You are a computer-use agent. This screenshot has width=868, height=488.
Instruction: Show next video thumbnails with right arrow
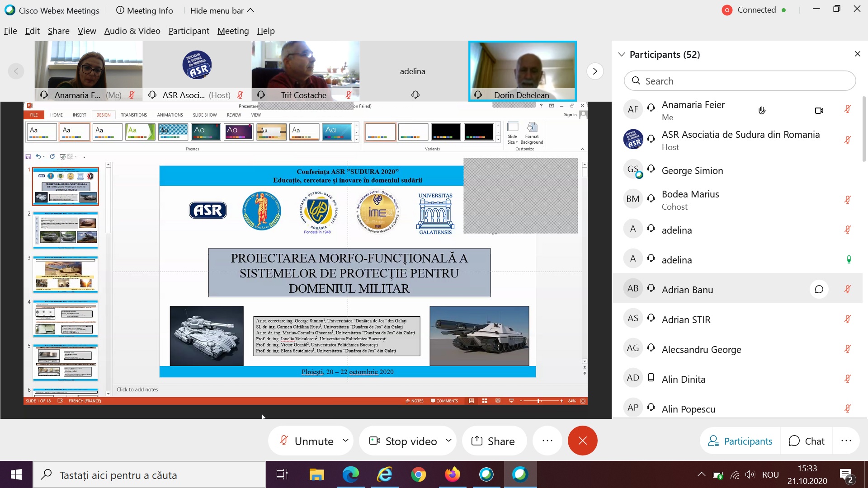(594, 71)
